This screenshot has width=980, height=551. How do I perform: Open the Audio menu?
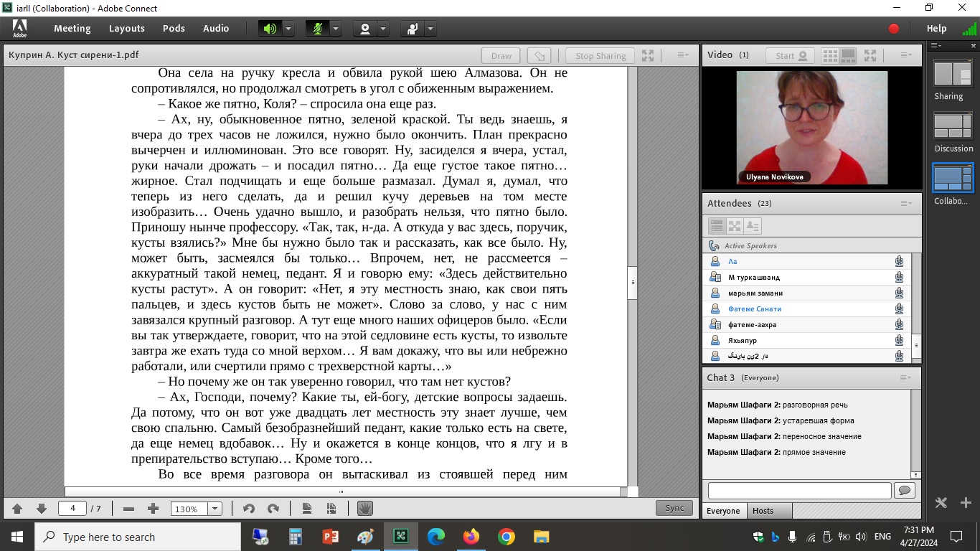coord(216,29)
